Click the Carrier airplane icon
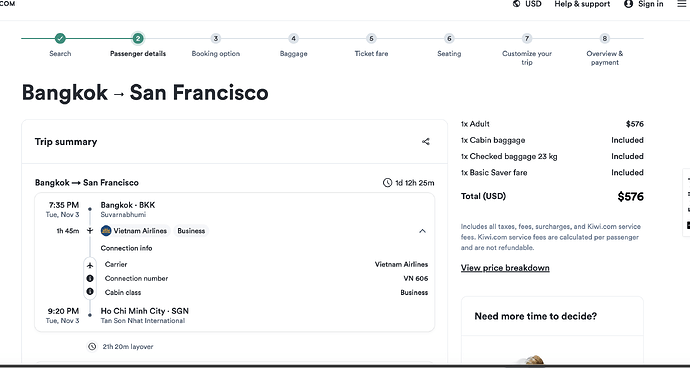This screenshot has height=368, width=690. [90, 265]
